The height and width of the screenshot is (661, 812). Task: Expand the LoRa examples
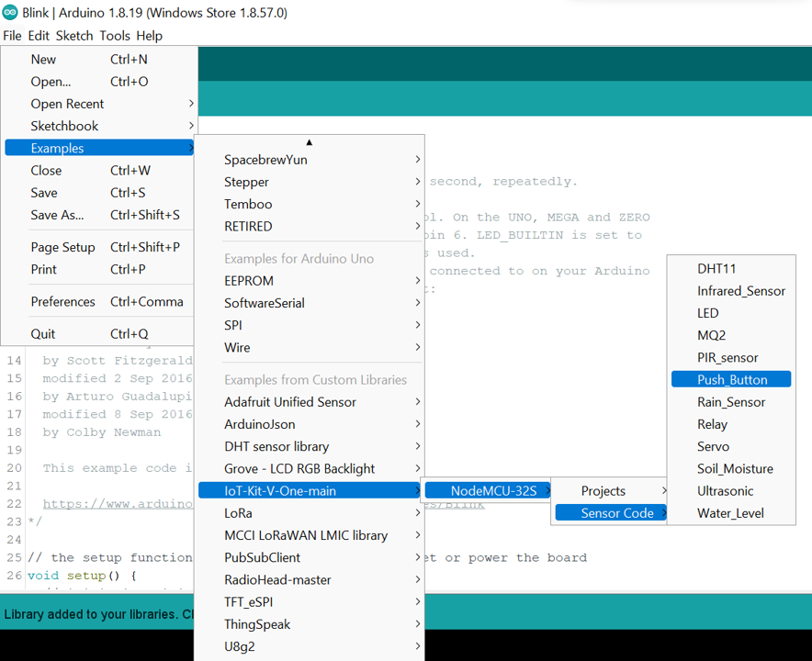point(310,513)
